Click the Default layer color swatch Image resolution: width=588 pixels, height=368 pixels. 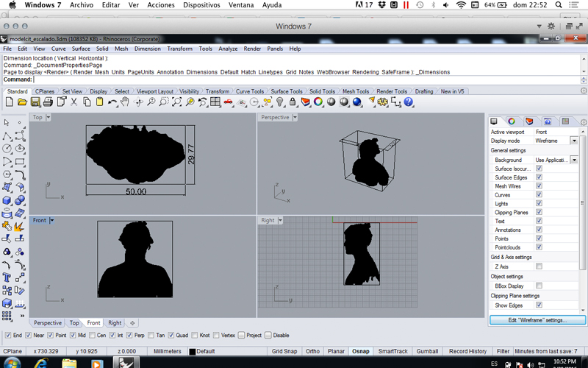[193, 352]
